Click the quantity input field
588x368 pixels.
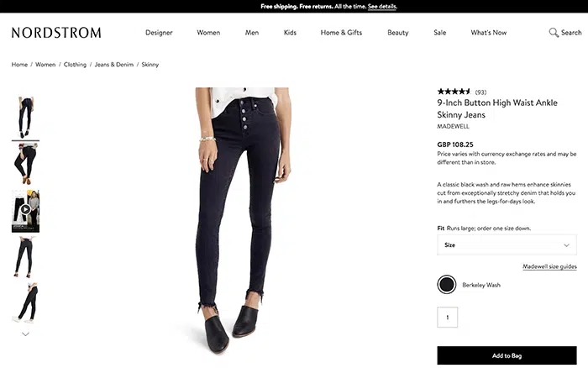pyautogui.click(x=448, y=318)
